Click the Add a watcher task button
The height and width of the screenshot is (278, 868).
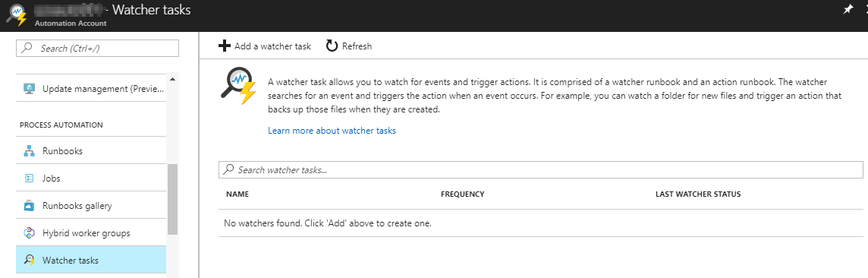point(265,46)
